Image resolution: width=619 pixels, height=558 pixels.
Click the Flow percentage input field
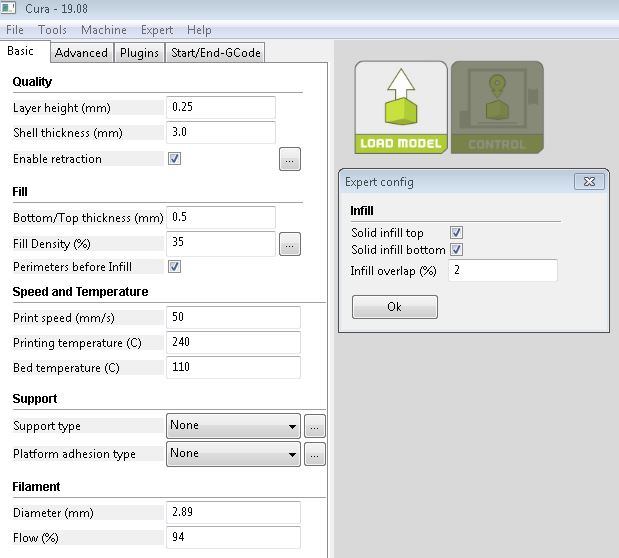click(233, 537)
